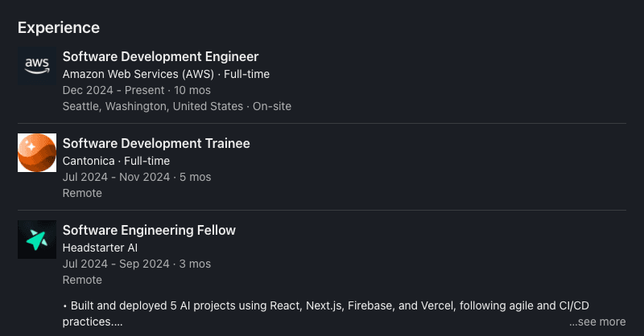Expand description with '...see more'
This screenshot has height=336, width=644.
[597, 322]
